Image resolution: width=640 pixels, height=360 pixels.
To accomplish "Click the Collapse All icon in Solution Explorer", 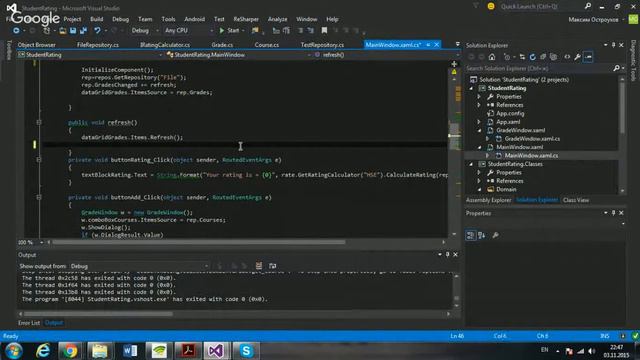I will pyautogui.click(x=543, y=57).
